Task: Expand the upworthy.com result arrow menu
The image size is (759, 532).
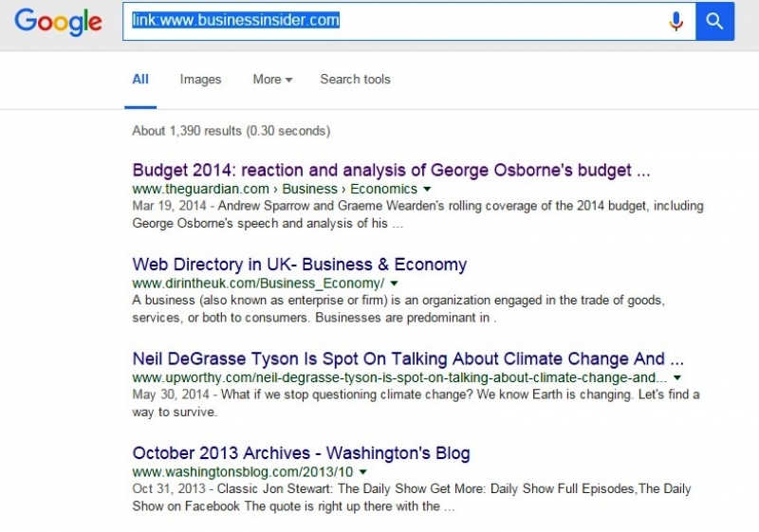Action: tap(677, 377)
